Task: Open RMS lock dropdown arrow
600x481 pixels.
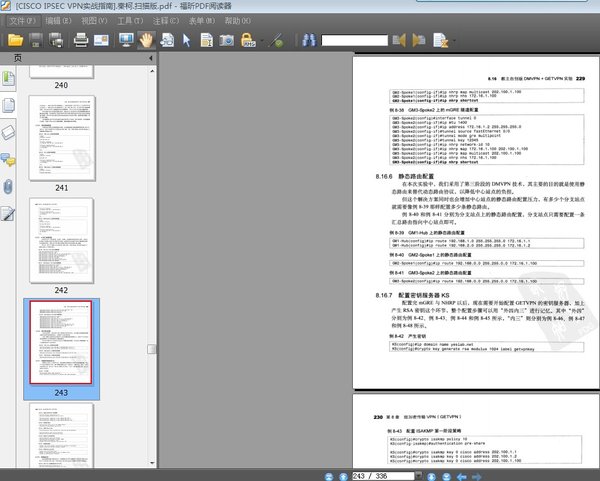Action: coord(262,40)
